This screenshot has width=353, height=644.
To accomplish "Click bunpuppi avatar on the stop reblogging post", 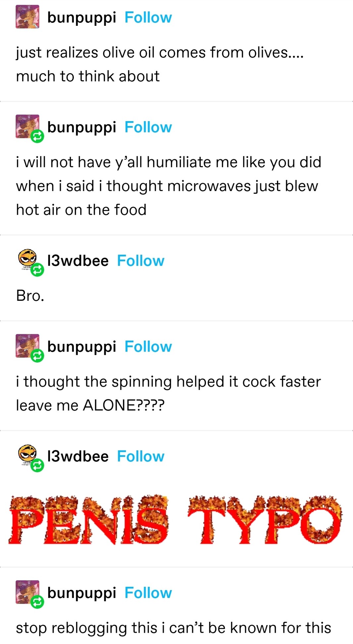I will [x=27, y=592].
